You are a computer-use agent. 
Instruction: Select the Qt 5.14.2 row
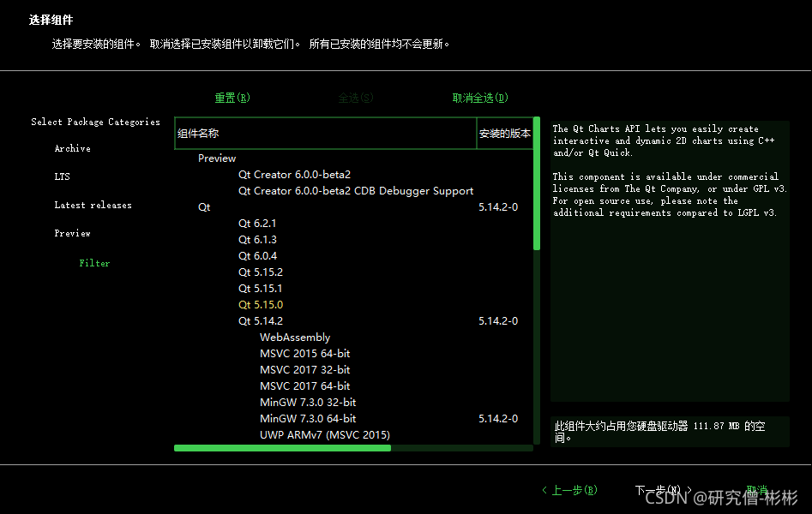tap(261, 321)
